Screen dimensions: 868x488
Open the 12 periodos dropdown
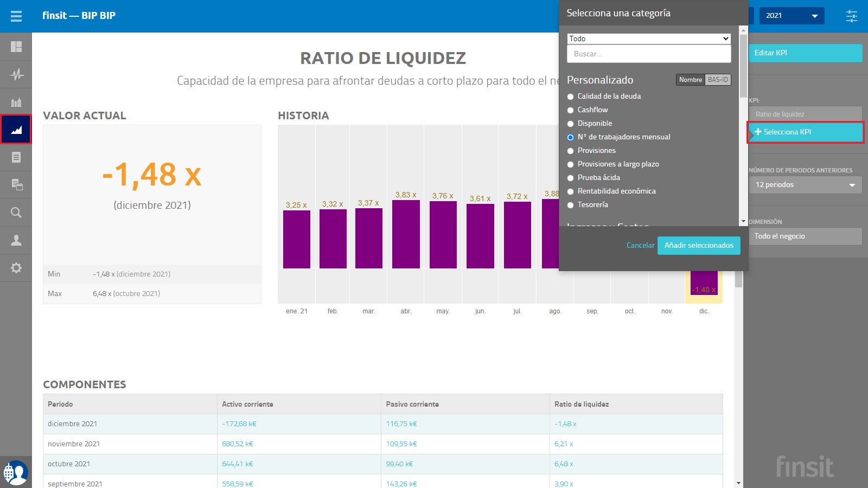point(806,185)
